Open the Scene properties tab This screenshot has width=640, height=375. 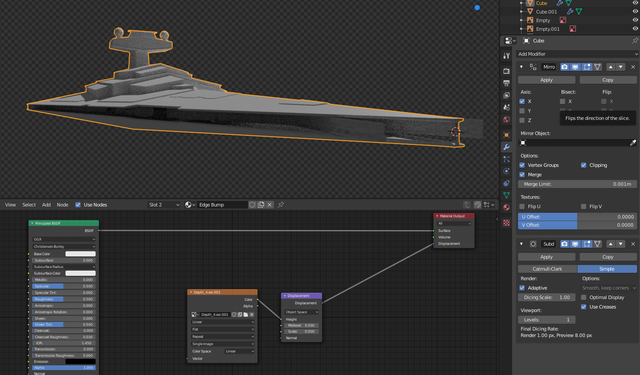pos(506,107)
